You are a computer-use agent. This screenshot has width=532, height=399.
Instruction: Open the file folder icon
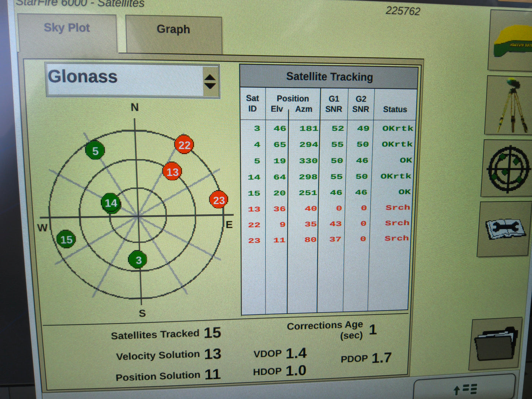[496, 344]
